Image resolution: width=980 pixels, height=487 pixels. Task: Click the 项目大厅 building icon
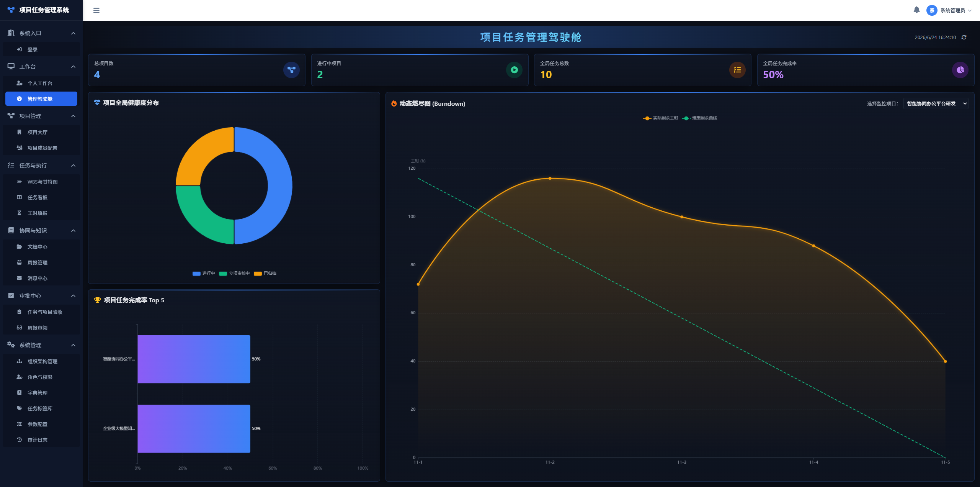pyautogui.click(x=19, y=132)
